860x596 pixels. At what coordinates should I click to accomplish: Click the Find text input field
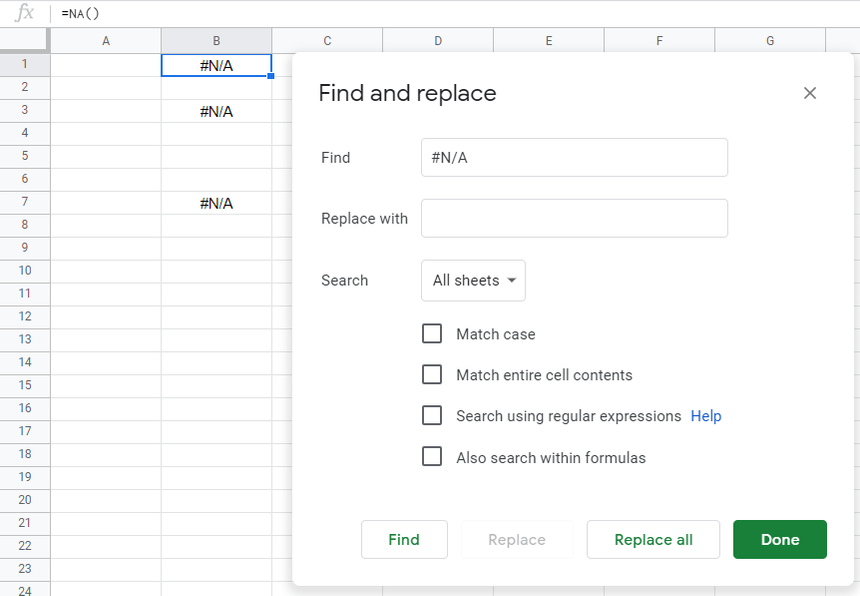574,158
